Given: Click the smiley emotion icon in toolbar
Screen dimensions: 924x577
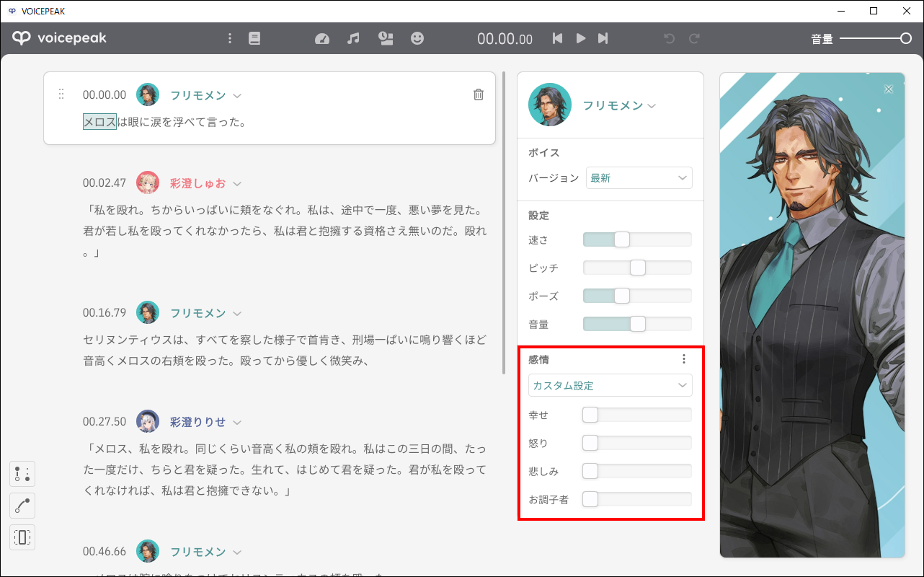Looking at the screenshot, I should 417,38.
